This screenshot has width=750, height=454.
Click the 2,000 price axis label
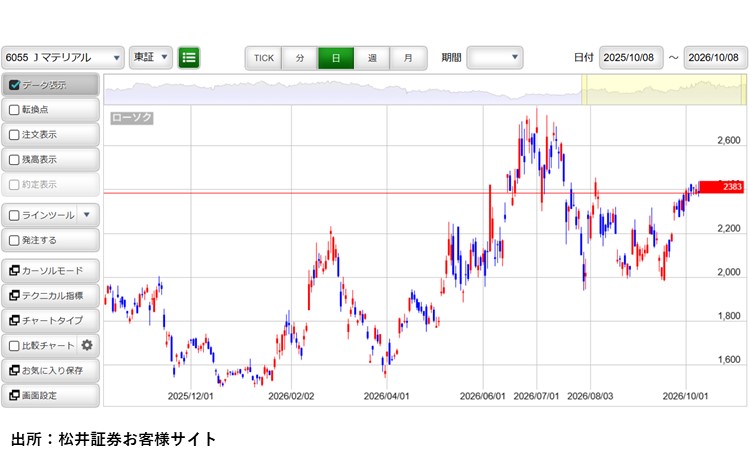point(728,272)
